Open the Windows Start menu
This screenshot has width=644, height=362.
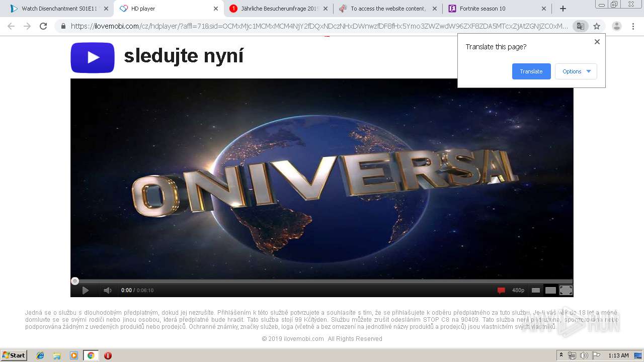14,355
